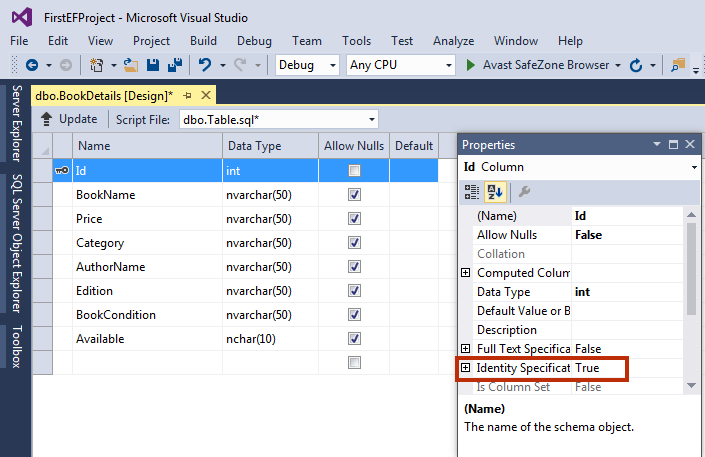Click the Alphabetical sort icon in Properties

tap(495, 192)
